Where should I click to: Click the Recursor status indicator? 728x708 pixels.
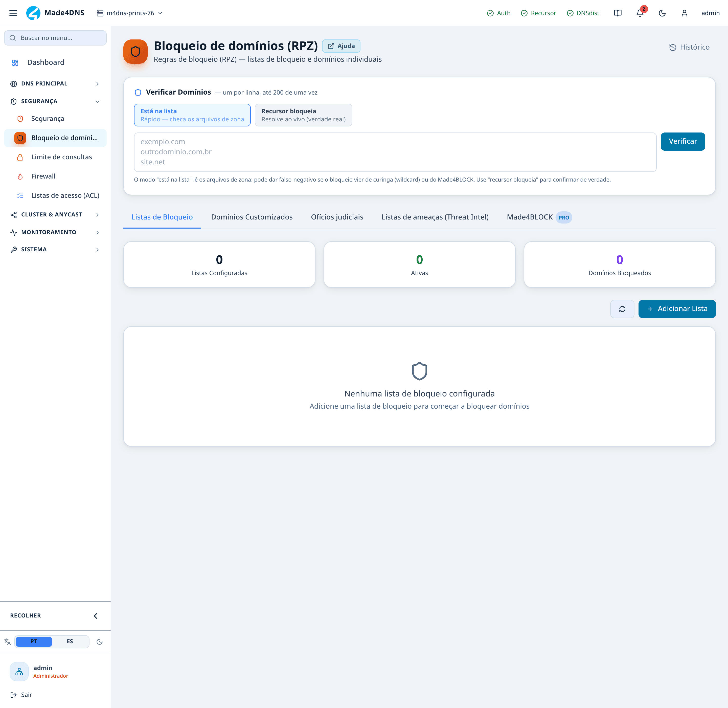click(538, 13)
